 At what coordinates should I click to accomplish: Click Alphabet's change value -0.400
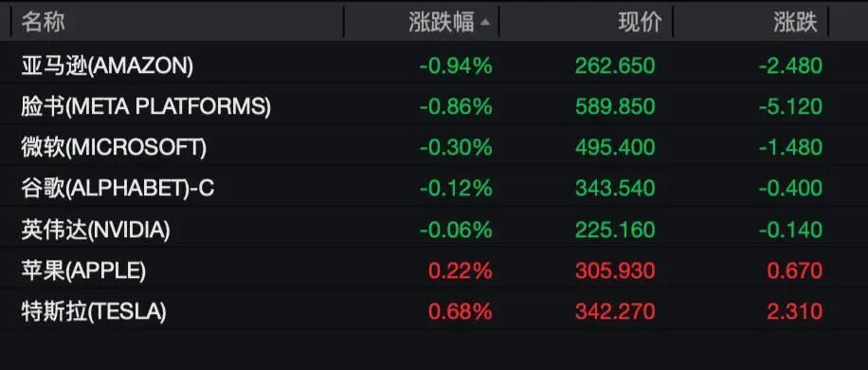(x=790, y=189)
